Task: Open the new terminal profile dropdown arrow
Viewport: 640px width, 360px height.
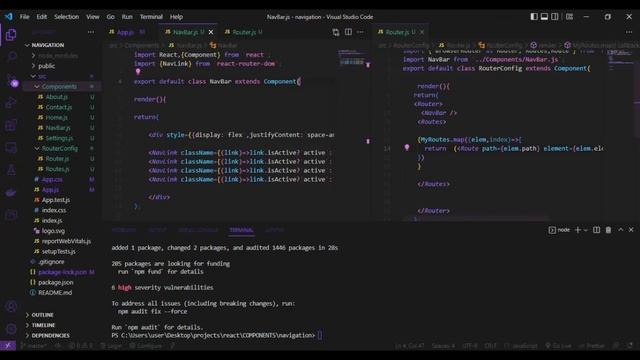Action: [x=586, y=230]
